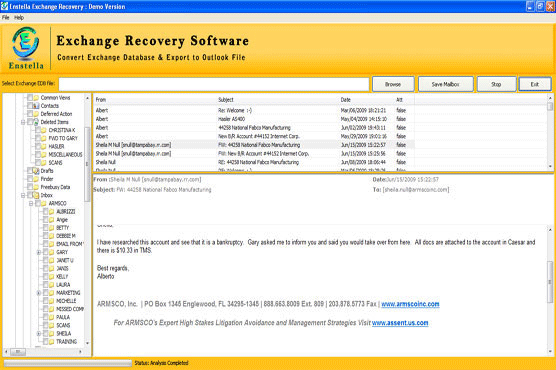
Task: Tick the checkbox beside BETTY
Action: pyautogui.click(x=46, y=227)
